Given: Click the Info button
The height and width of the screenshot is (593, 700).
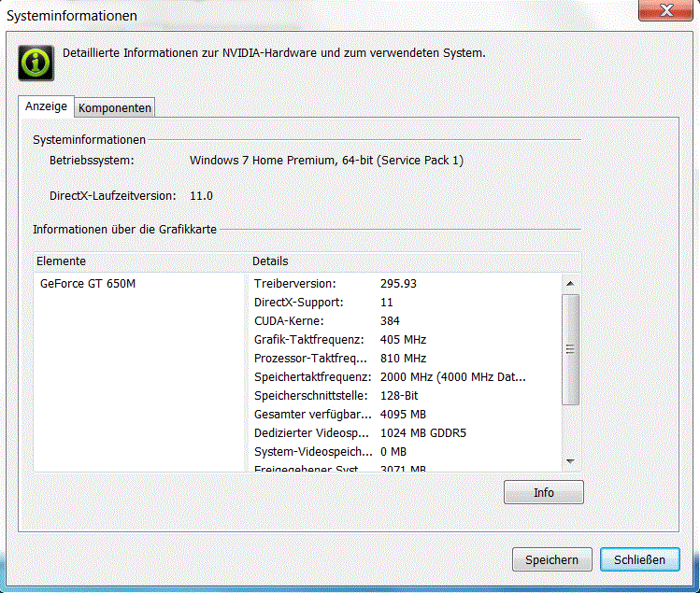Looking at the screenshot, I should (x=543, y=492).
